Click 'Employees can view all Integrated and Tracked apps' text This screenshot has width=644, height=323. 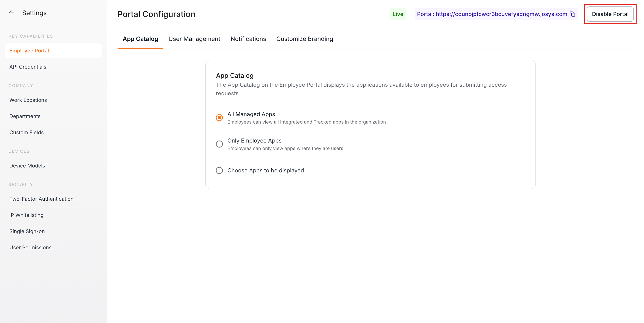307,122
